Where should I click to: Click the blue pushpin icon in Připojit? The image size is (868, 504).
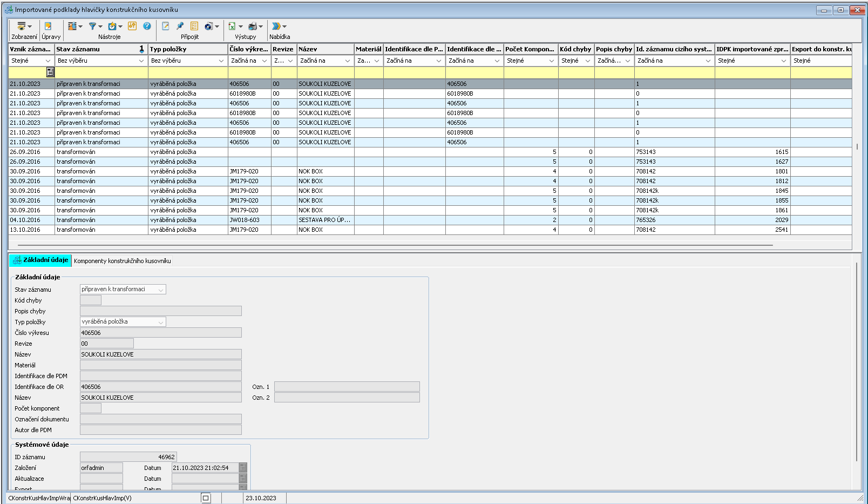click(180, 26)
